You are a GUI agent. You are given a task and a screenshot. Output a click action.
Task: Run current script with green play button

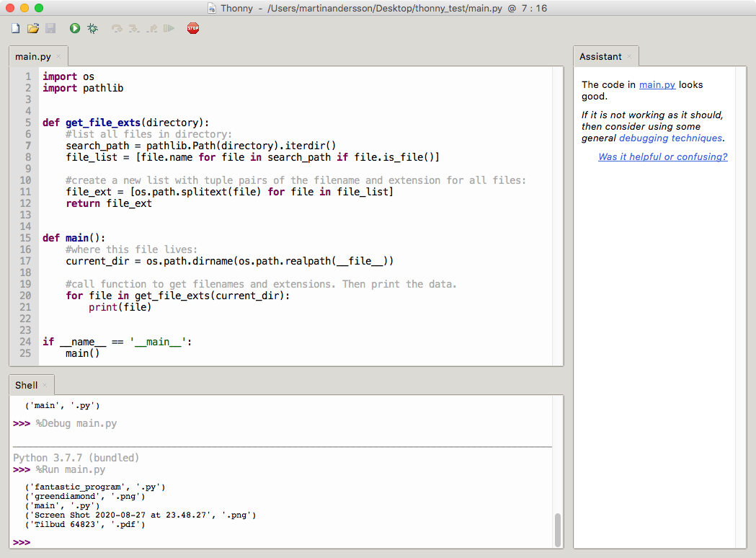75,28
